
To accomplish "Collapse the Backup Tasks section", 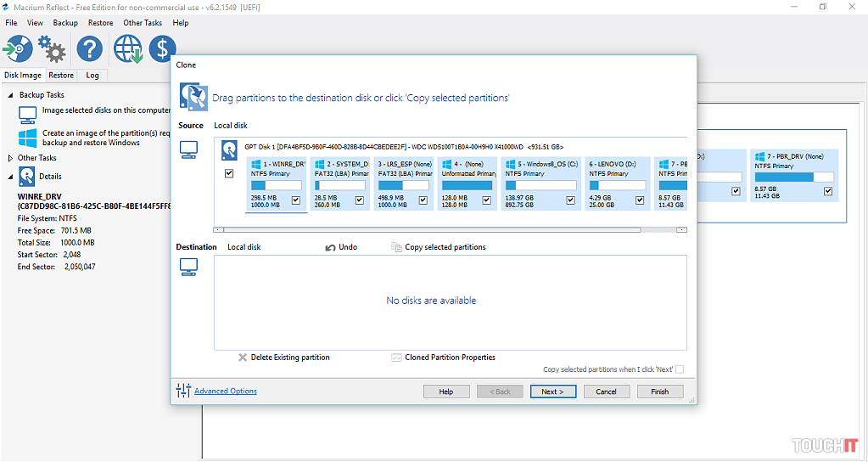I will click(11, 95).
